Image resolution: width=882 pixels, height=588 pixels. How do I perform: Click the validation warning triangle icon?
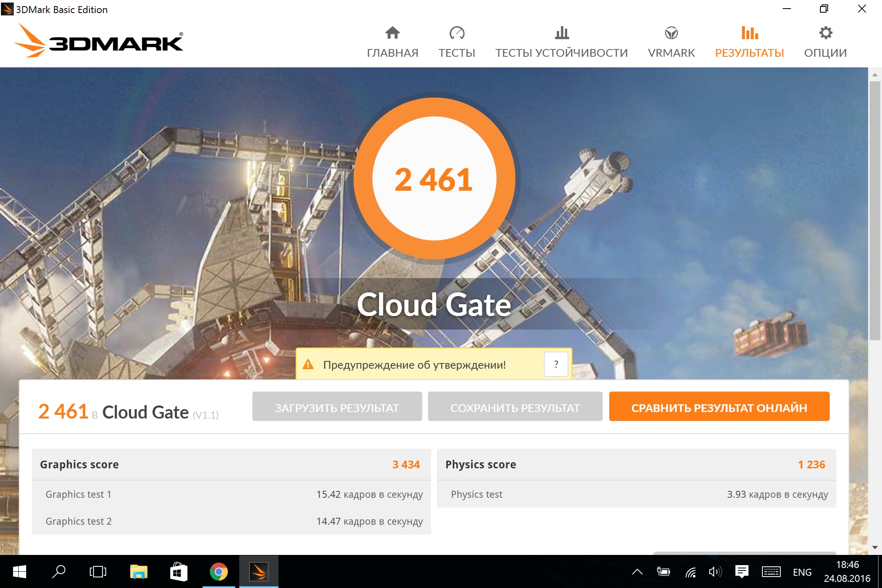pyautogui.click(x=308, y=364)
